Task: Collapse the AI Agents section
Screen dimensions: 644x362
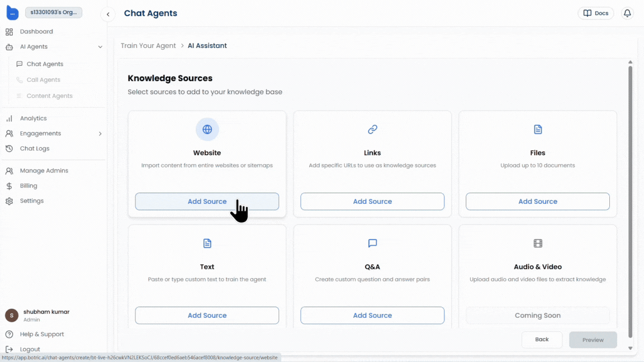Action: pos(100,46)
